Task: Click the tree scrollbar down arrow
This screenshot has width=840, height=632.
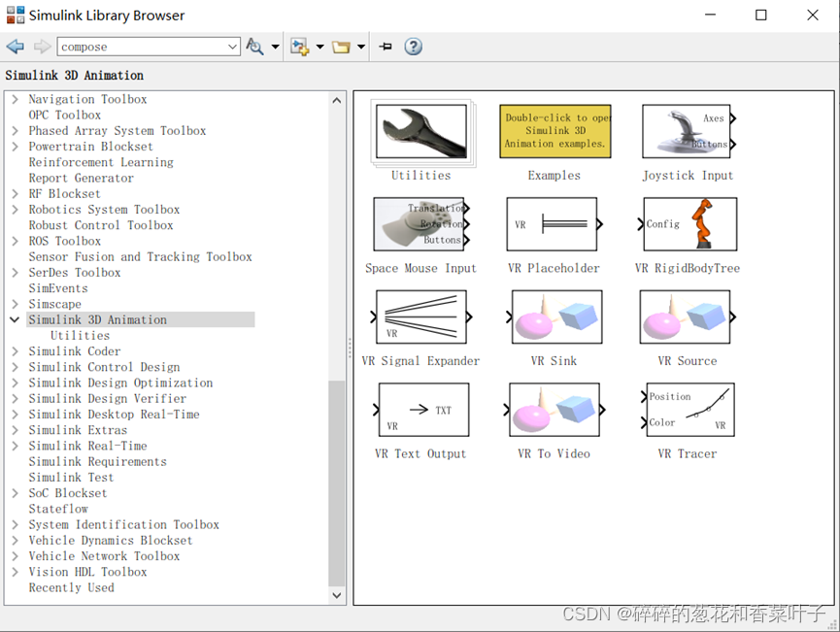Action: pyautogui.click(x=337, y=595)
